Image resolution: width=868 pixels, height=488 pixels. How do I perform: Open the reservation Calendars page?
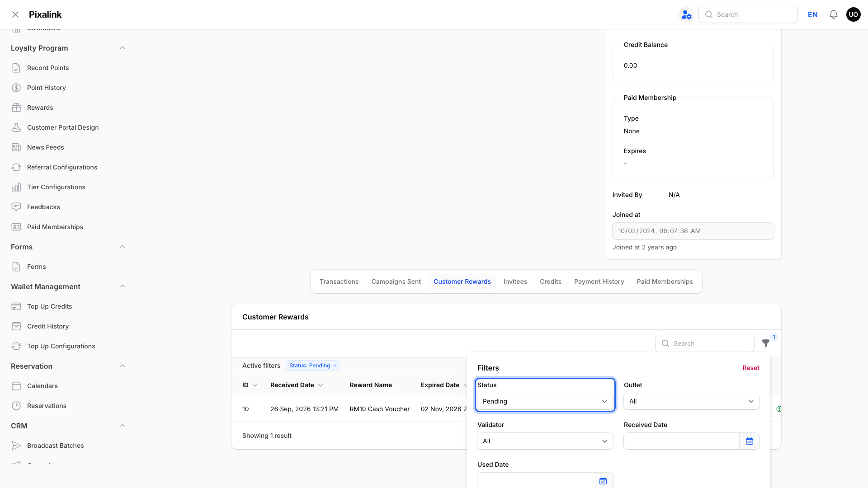42,386
